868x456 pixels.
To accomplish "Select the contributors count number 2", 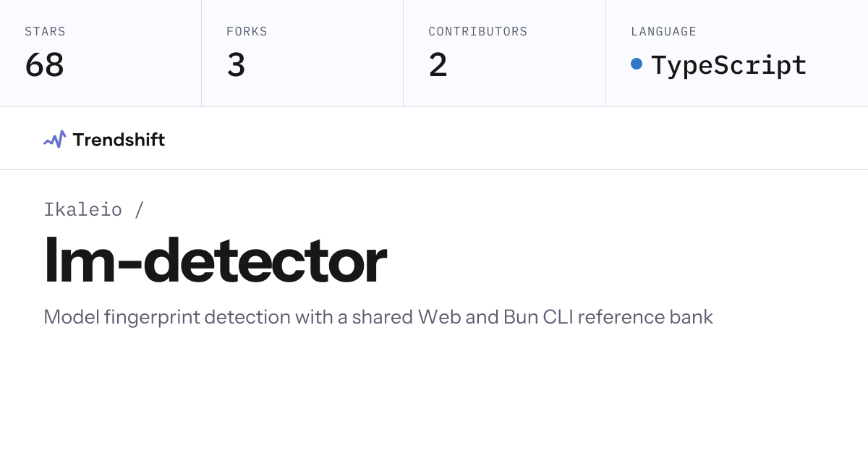I will [x=438, y=65].
